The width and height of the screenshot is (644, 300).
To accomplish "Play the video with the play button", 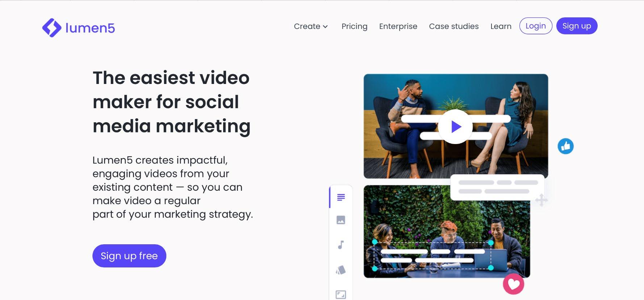I will pos(455,127).
